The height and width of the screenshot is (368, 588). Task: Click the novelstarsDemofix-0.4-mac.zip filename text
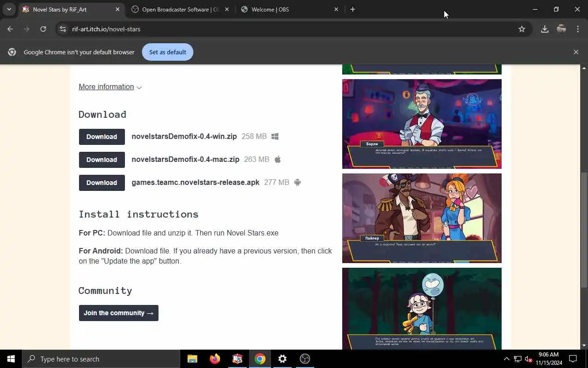[186, 159]
